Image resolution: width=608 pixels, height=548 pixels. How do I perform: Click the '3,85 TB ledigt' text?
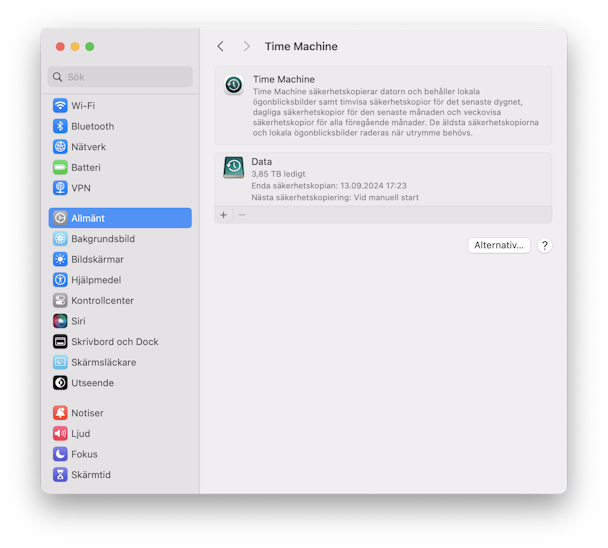(278, 174)
